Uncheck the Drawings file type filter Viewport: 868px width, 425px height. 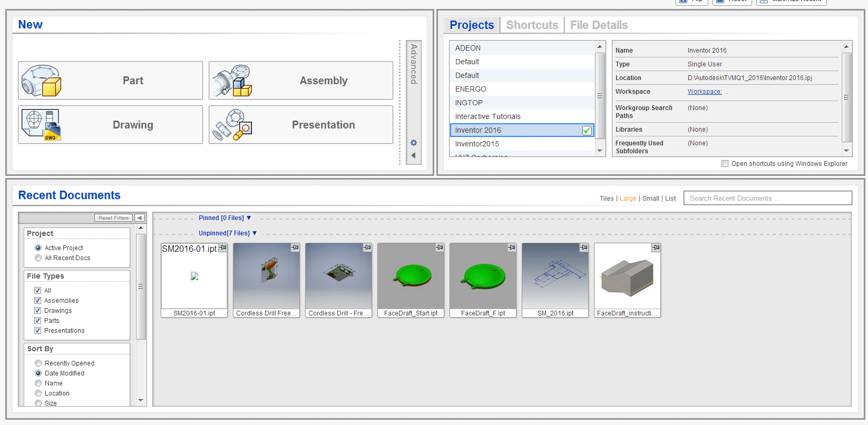click(x=37, y=311)
